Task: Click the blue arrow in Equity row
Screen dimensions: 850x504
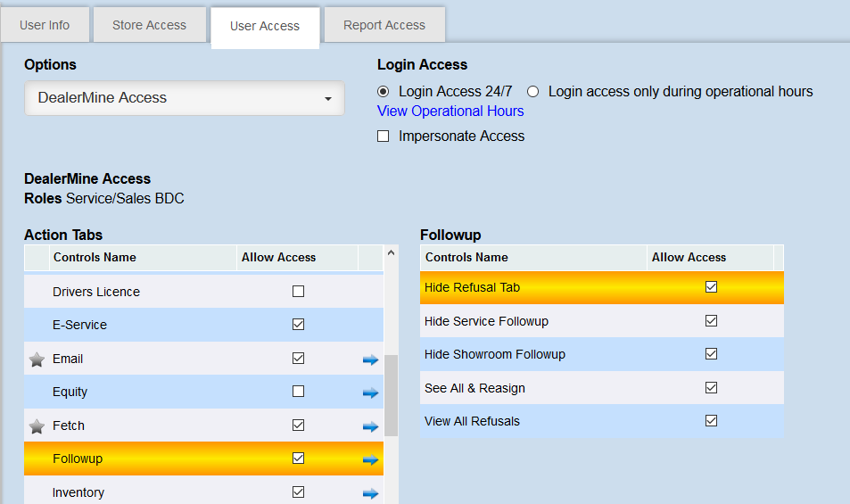Action: [x=370, y=392]
